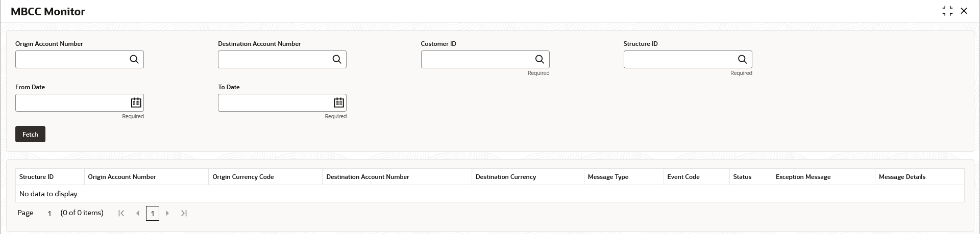The image size is (980, 234).
Task: Go to next page of results
Action: point(167,213)
